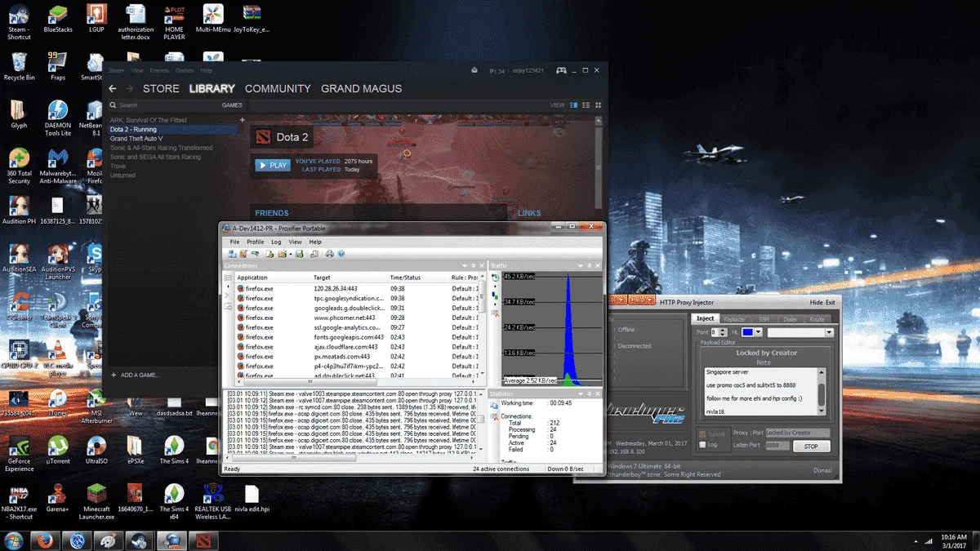Select the UltraISO desktop icon
This screenshot has width=980, height=551.
(96, 451)
